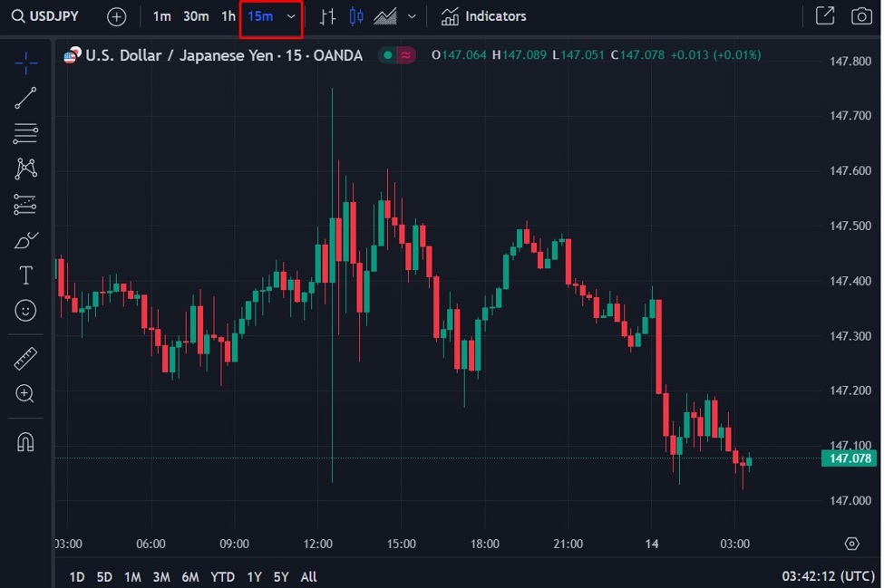Click the 147.000 price scale label
The height and width of the screenshot is (588, 884).
[x=850, y=501]
